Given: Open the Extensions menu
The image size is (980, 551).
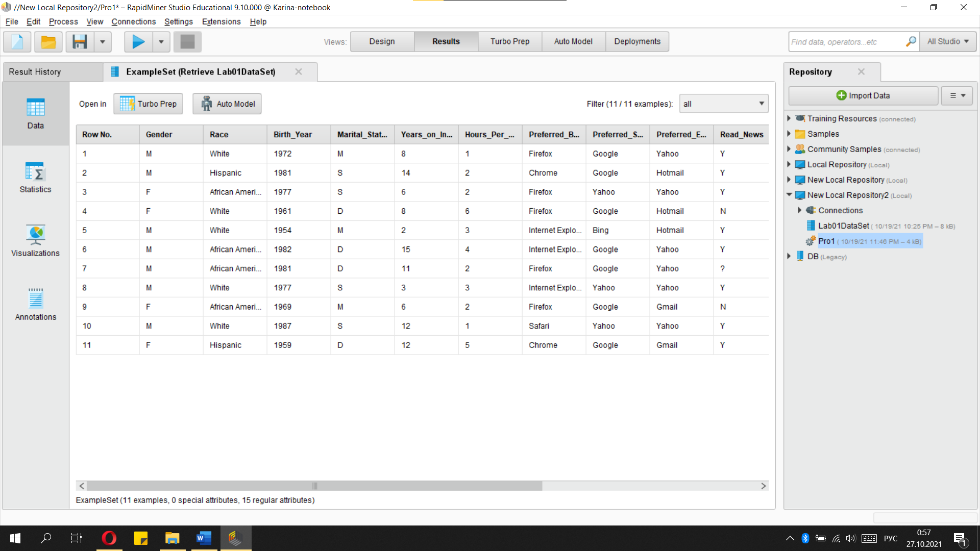Looking at the screenshot, I should click(221, 21).
